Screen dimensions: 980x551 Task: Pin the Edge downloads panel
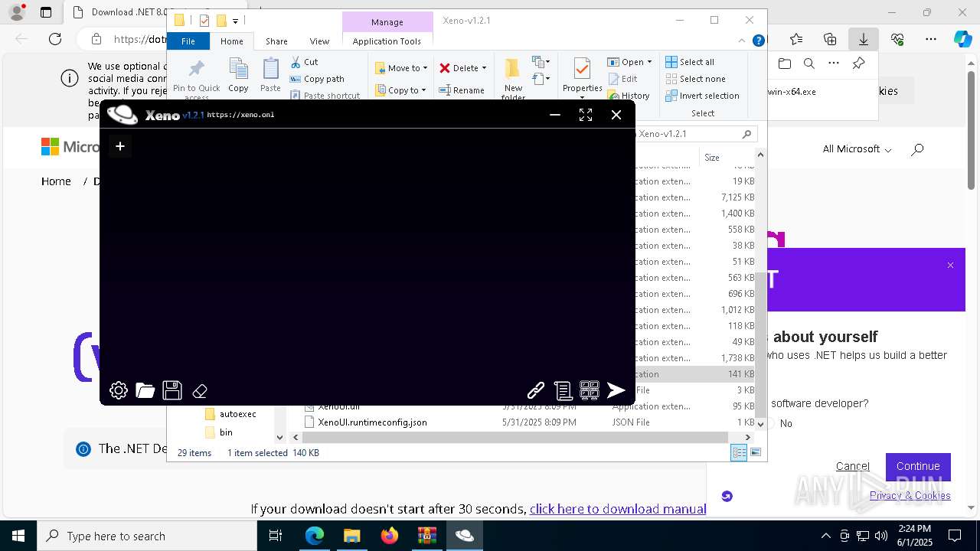tap(859, 64)
